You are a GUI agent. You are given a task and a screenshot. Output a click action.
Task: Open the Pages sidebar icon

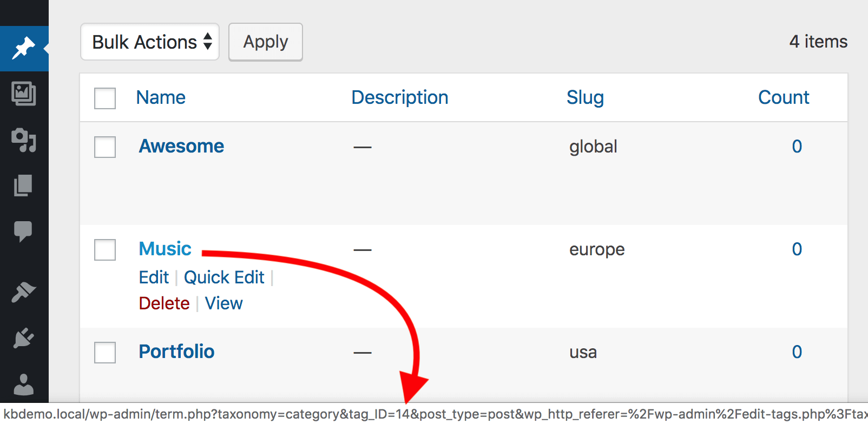(24, 186)
